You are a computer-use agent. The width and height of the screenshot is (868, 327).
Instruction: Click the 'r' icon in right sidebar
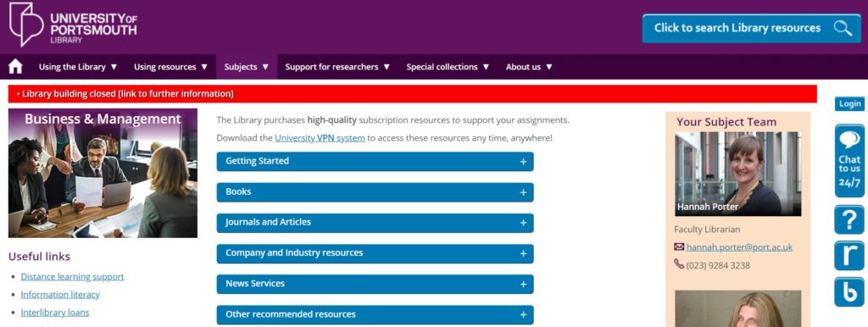coord(849,256)
